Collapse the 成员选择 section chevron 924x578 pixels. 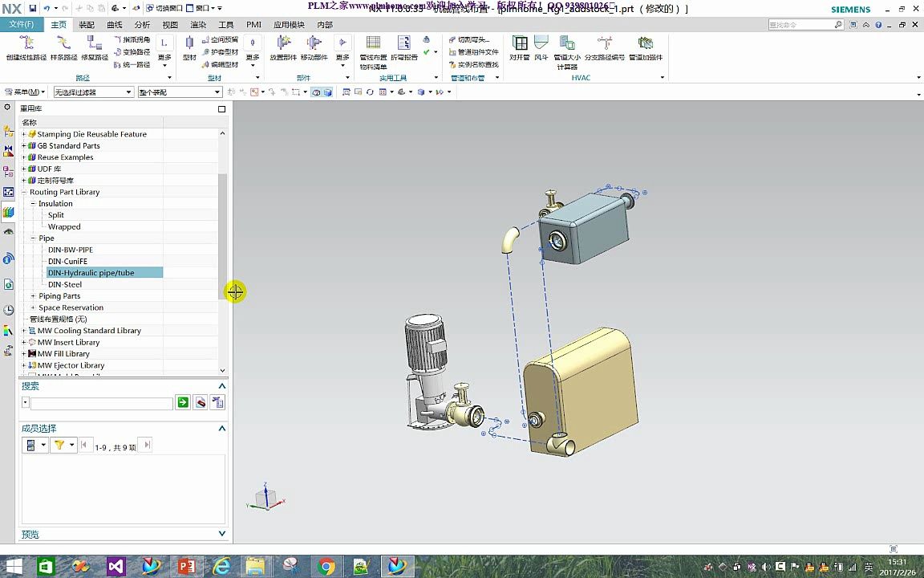point(222,428)
